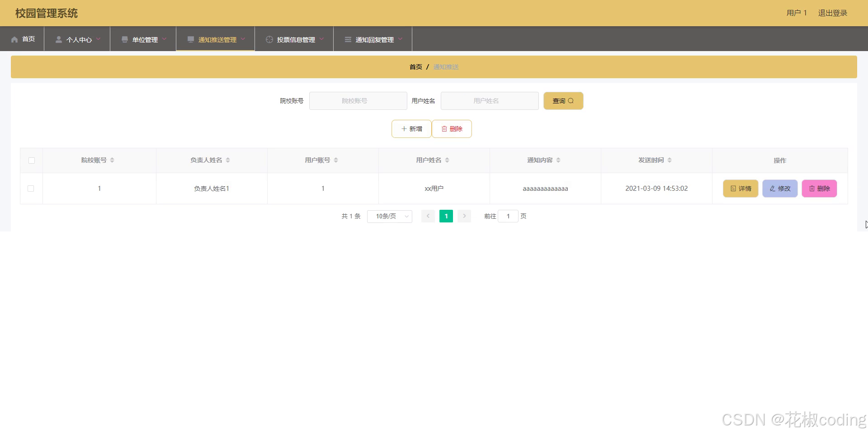Screen dimensions: 868x434
Task: Click the 共 1 条 total count
Action: (x=351, y=216)
